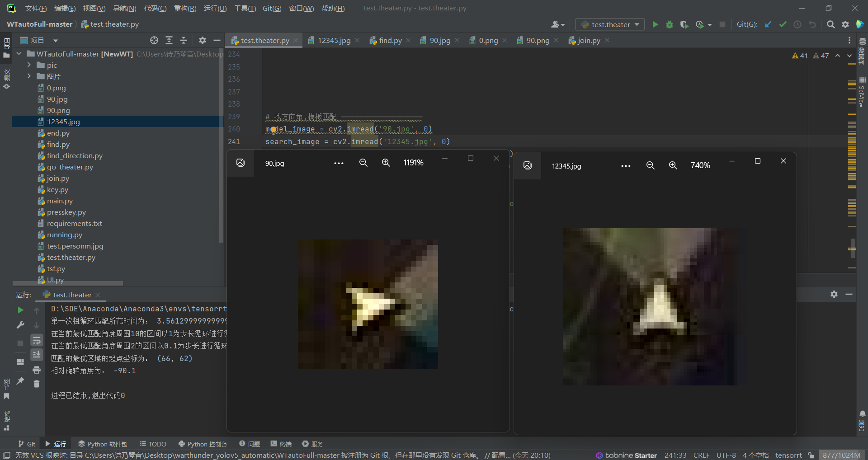The width and height of the screenshot is (868, 460).
Task: Run the test.theater configuration
Action: tap(656, 24)
